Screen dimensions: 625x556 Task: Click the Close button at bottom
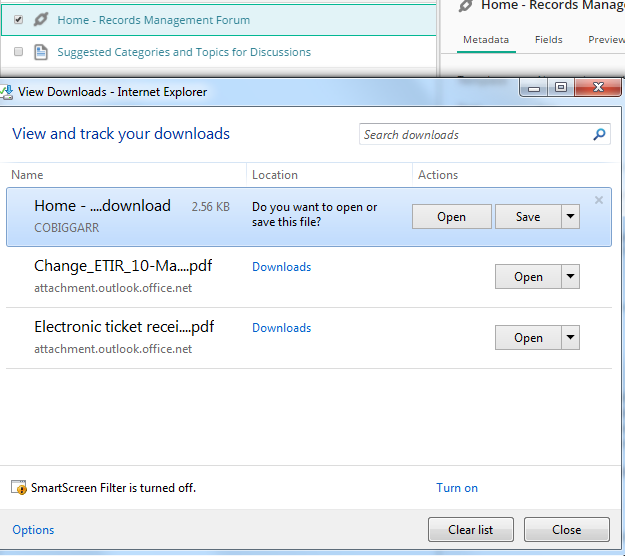coord(566,530)
